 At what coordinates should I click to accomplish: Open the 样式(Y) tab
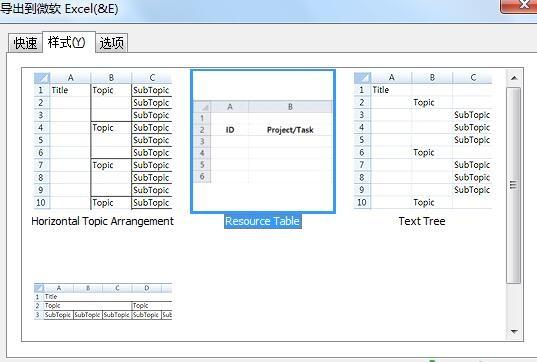pos(67,42)
